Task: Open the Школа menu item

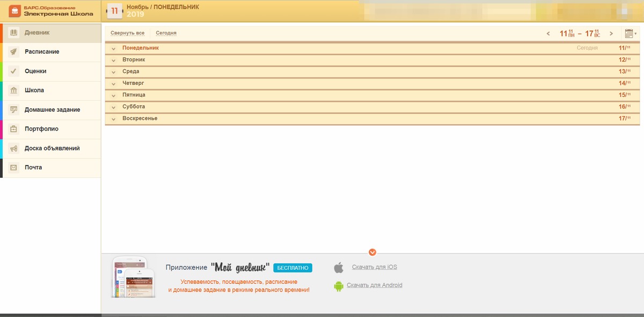Action: coord(51,91)
